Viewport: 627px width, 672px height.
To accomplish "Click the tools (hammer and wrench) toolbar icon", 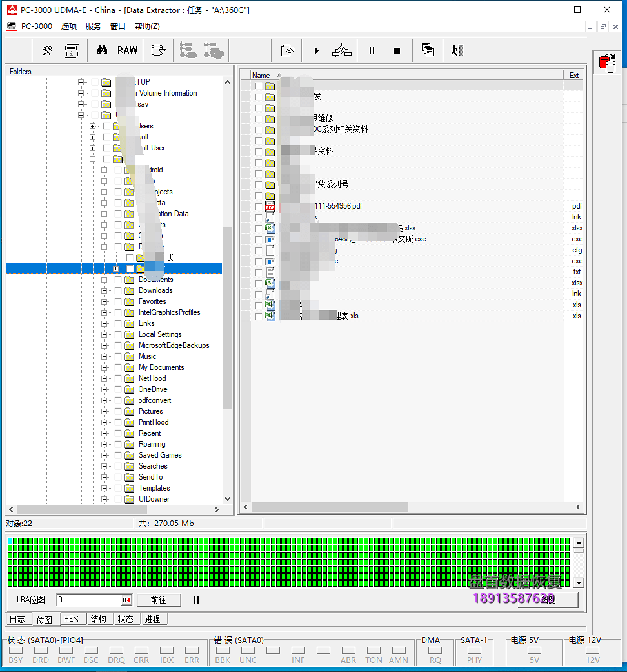I will pos(47,50).
